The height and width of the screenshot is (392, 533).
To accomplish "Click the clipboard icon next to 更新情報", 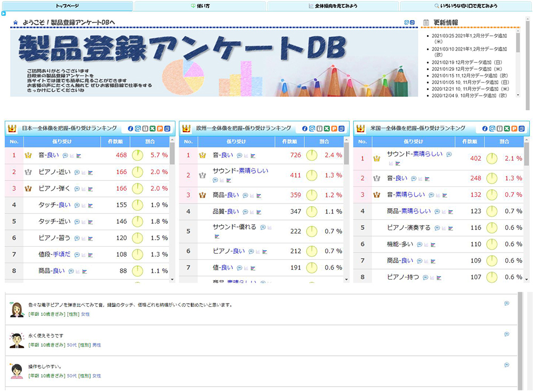I will 426,22.
